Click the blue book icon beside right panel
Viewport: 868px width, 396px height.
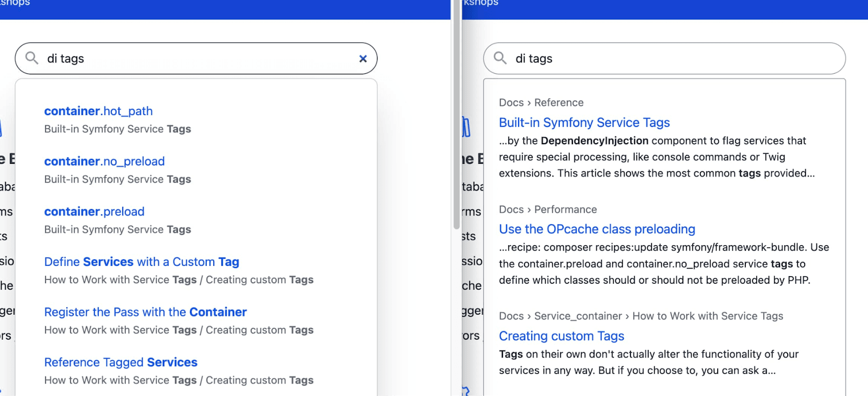pos(466,127)
